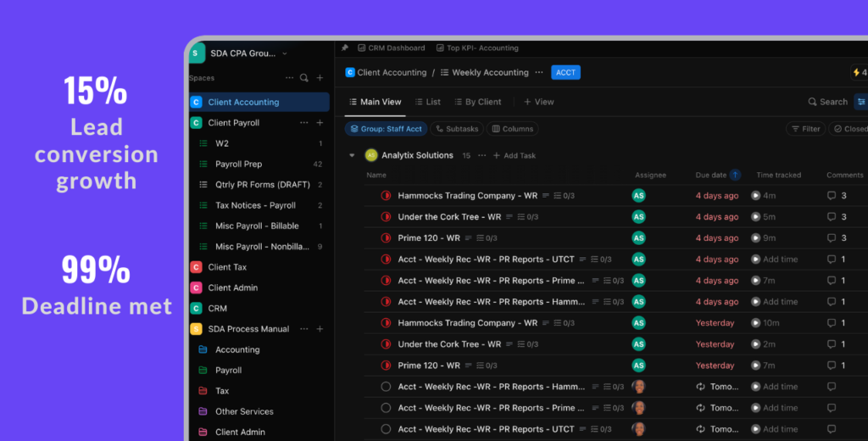Open the Group: Staff Acct dropdown

point(385,129)
